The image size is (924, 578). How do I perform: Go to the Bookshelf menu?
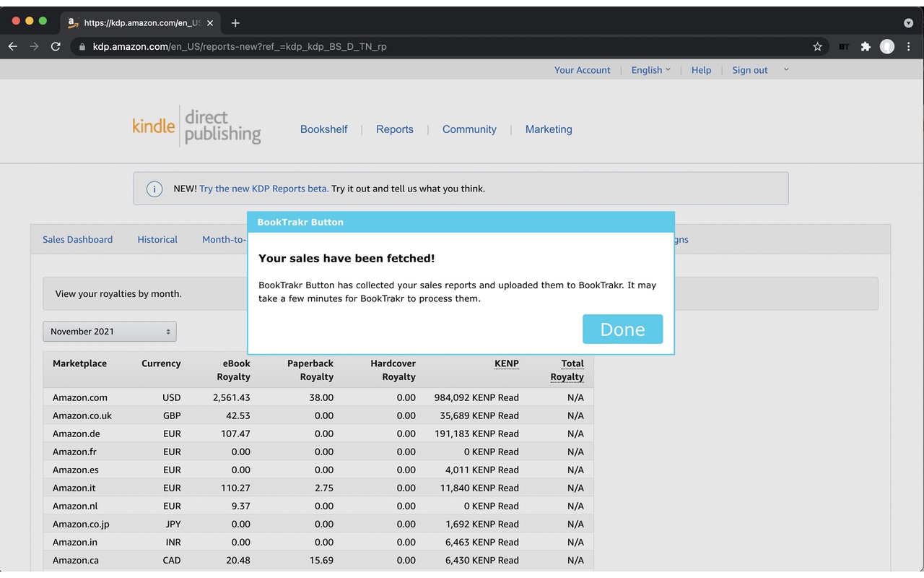tap(323, 129)
